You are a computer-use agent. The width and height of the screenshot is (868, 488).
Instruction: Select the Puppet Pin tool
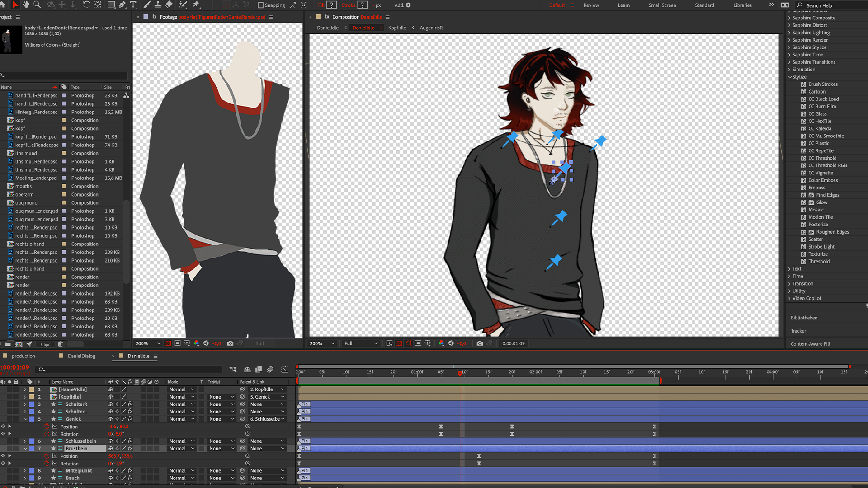(x=196, y=5)
